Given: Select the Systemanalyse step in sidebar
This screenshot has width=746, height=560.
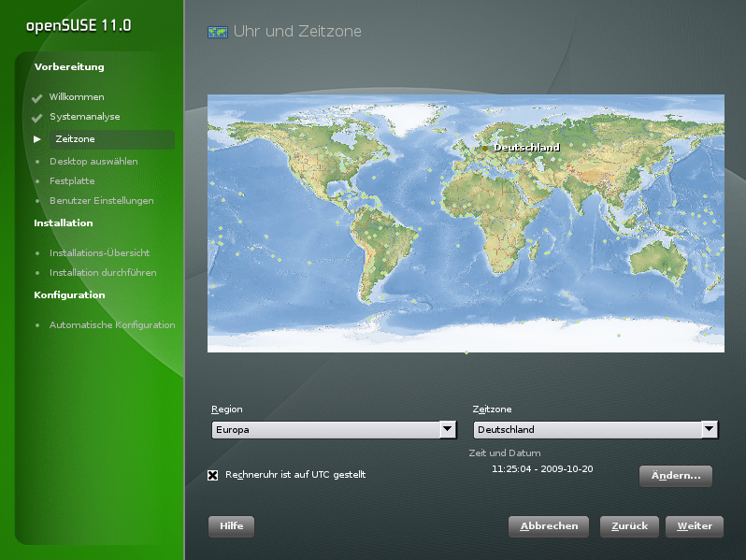Looking at the screenshot, I should (85, 117).
